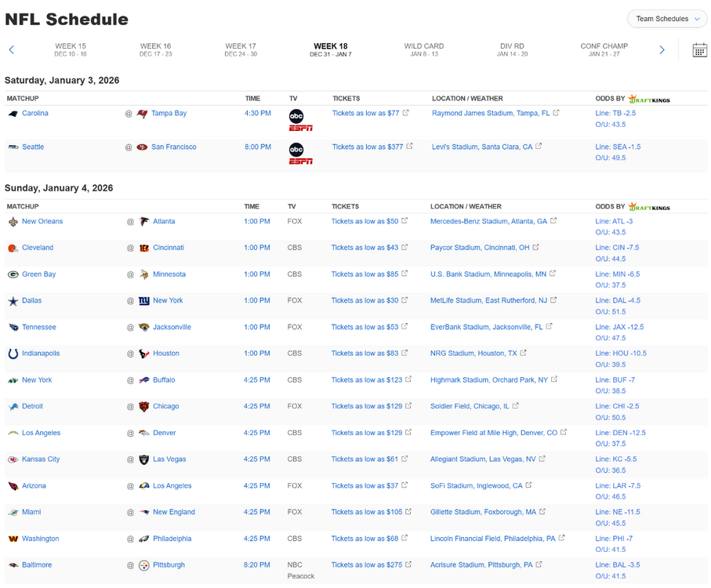This screenshot has height=588, width=711.
Task: Switch to Wild Card tab
Action: pyautogui.click(x=424, y=49)
